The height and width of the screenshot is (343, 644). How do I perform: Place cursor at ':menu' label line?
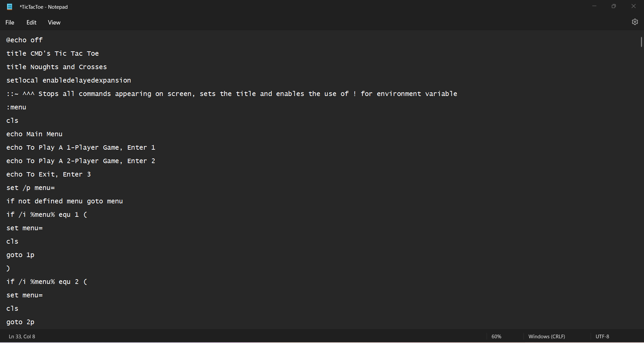pos(16,107)
